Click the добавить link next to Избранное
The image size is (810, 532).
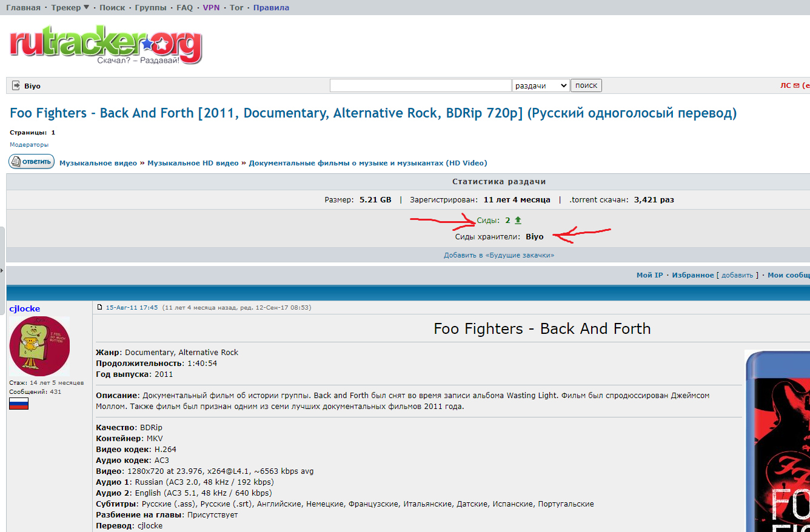click(x=737, y=275)
